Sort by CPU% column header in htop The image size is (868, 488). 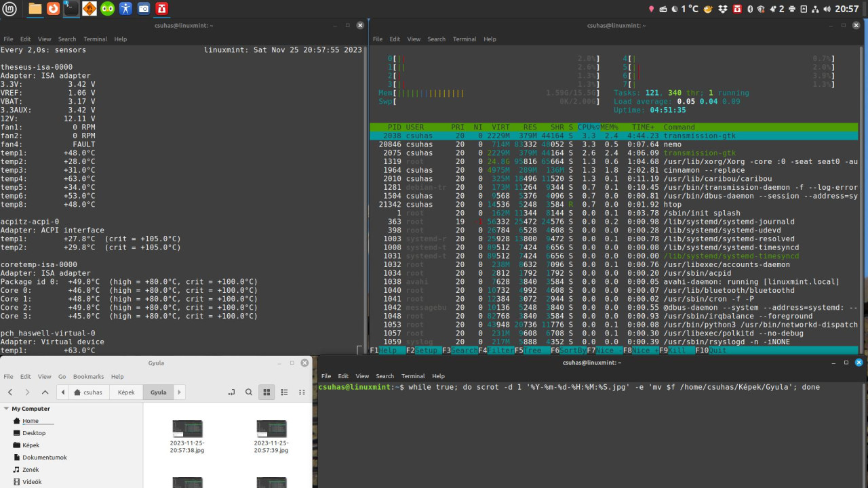(x=587, y=127)
